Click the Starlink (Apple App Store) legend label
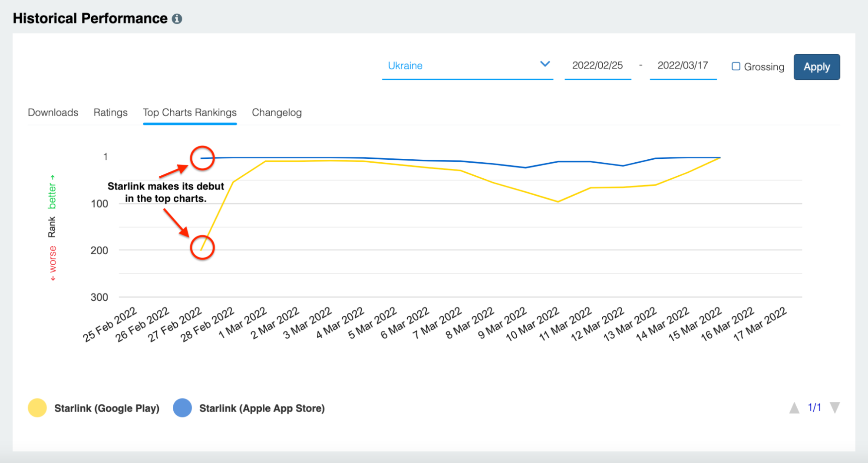Screen dimensions: 868x463 click(x=262, y=408)
